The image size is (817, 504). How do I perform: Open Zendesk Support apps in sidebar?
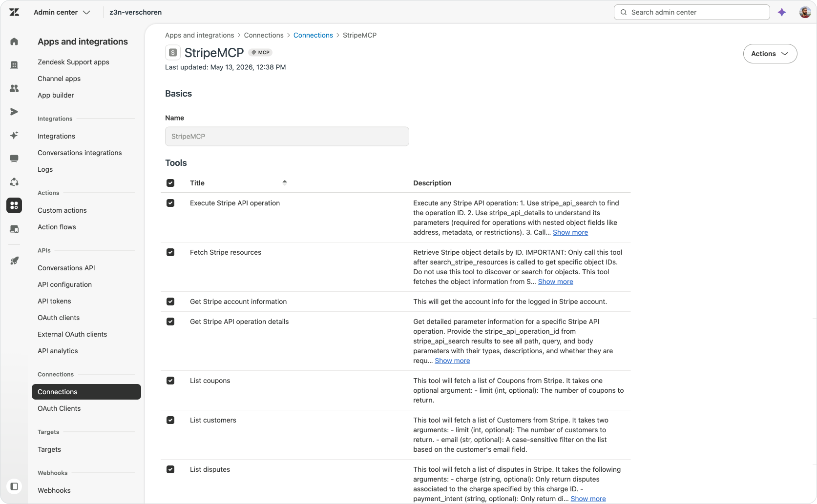click(73, 62)
